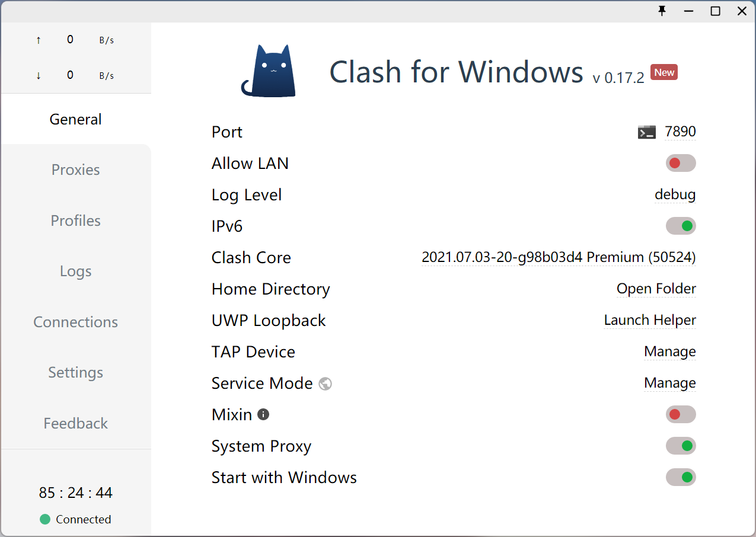Screen dimensions: 756x537
Task: Turn on the Mixin toggle
Action: point(680,414)
